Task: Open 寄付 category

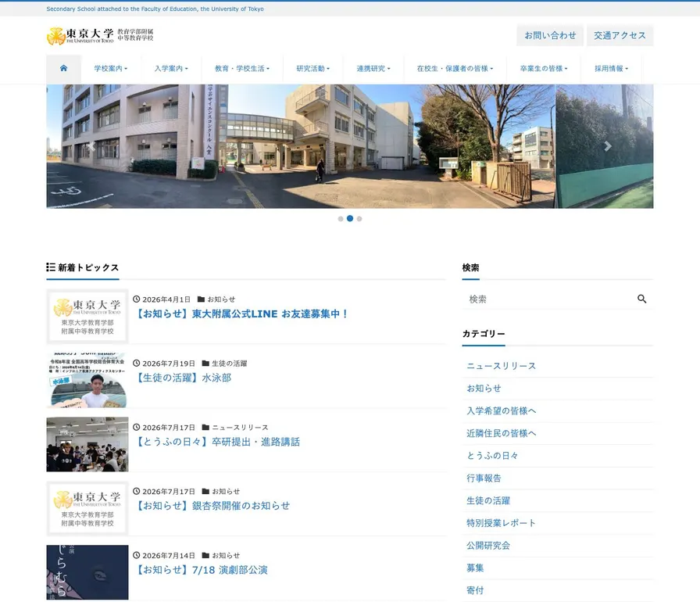Action: click(476, 590)
